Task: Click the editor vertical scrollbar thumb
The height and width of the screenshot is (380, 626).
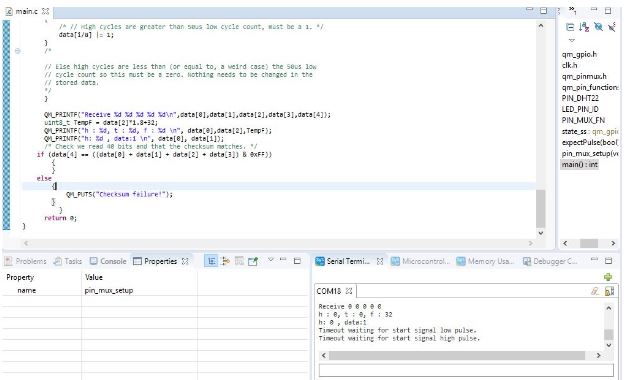Action: click(541, 208)
